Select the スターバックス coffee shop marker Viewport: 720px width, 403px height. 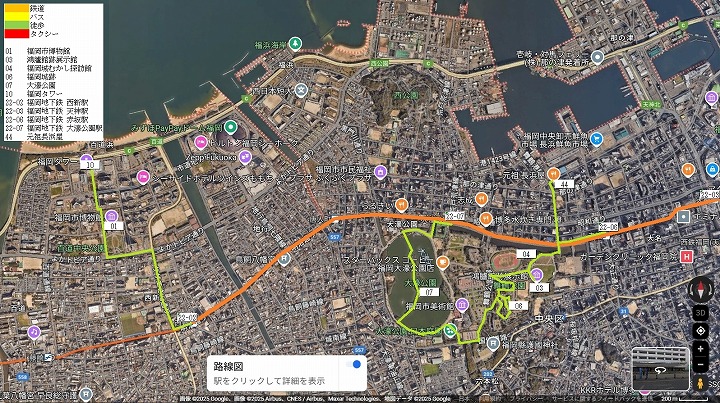(x=442, y=262)
